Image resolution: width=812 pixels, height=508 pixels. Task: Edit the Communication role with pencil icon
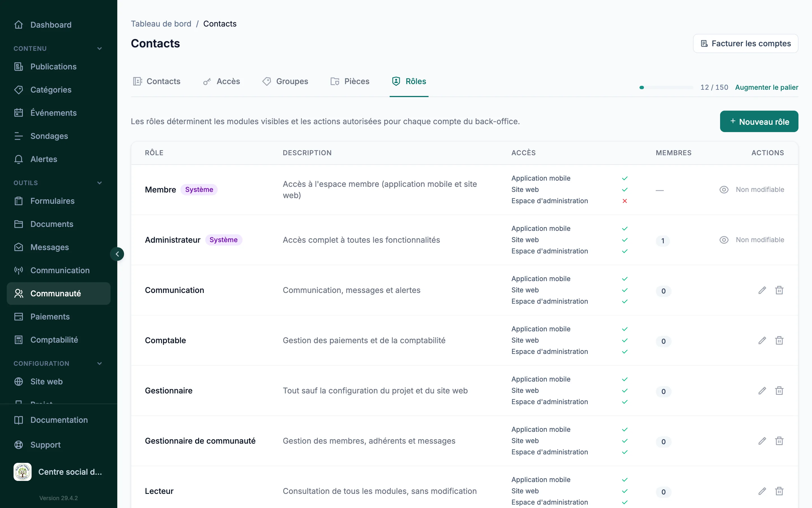[x=762, y=290]
